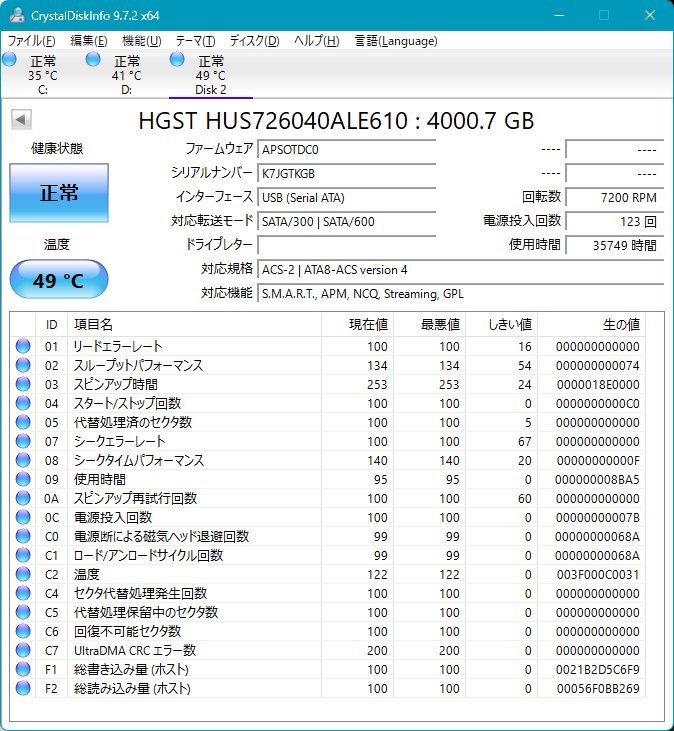Click status icon for セクタ代替処理発生回数 row
Viewport: 674px width, 731px height.
23,593
